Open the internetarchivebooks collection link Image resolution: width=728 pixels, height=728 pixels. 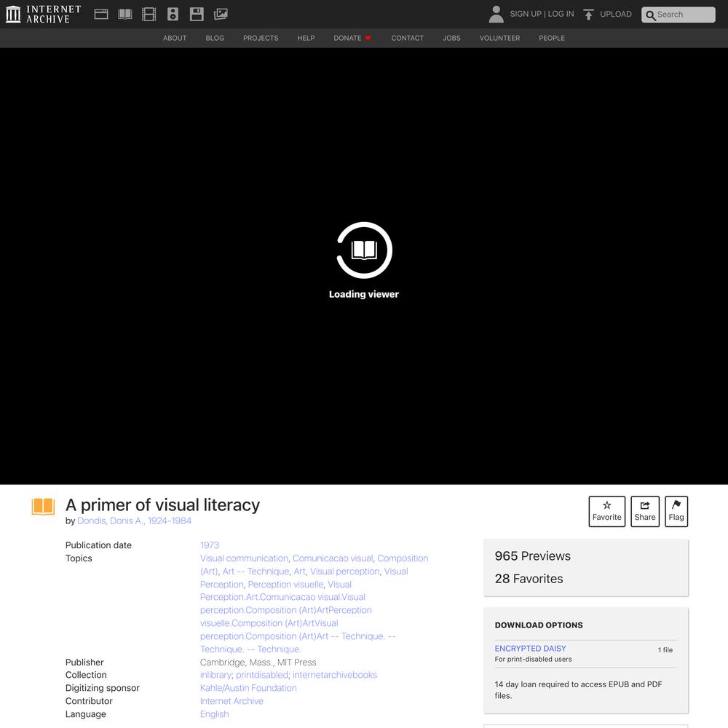pos(335,675)
